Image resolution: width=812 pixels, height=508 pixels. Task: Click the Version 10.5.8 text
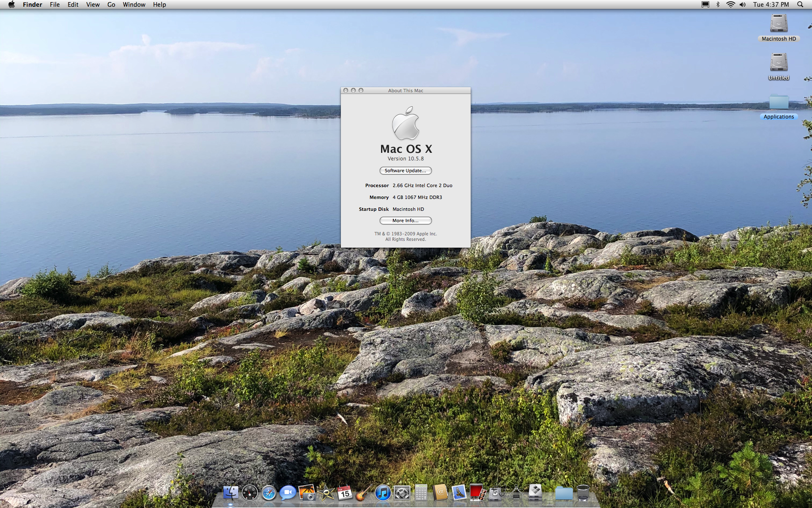tap(406, 159)
